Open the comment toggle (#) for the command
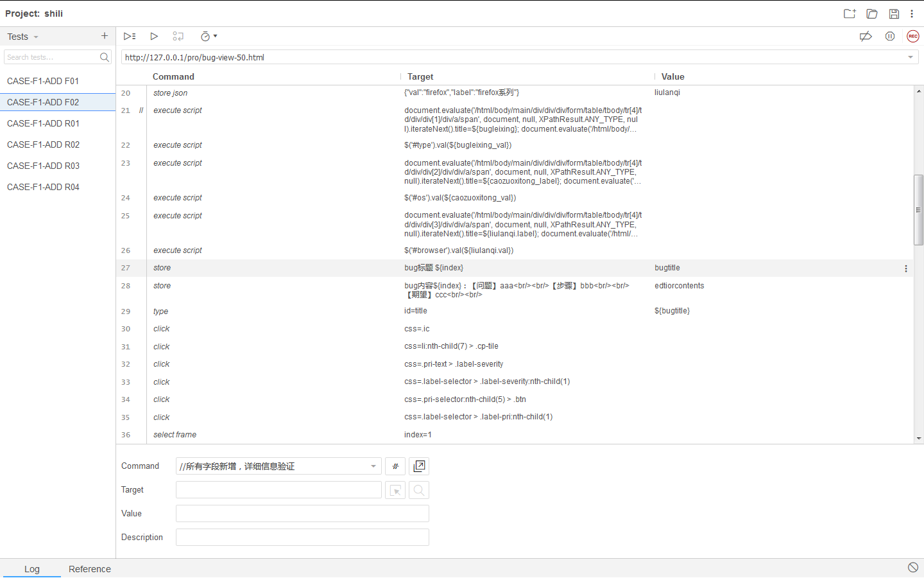 coord(395,466)
